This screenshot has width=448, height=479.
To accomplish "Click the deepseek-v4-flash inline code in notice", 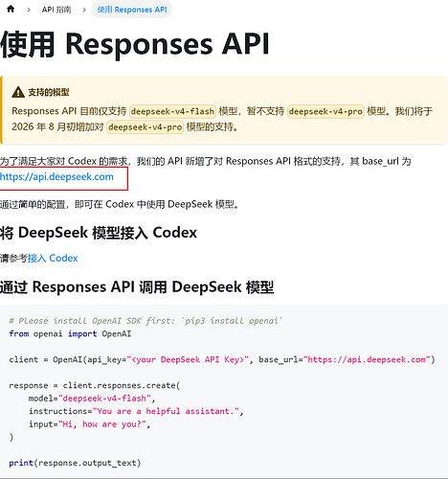I will pos(172,111).
